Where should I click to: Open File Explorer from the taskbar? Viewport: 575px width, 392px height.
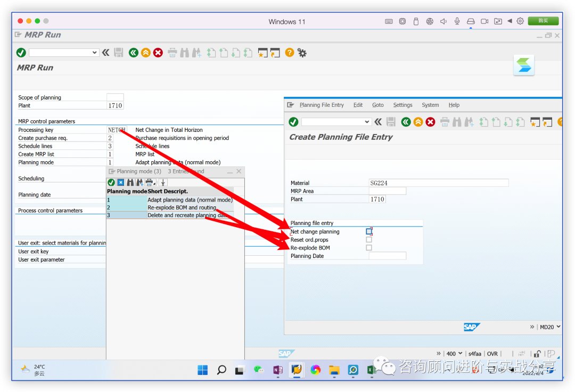[x=334, y=370]
